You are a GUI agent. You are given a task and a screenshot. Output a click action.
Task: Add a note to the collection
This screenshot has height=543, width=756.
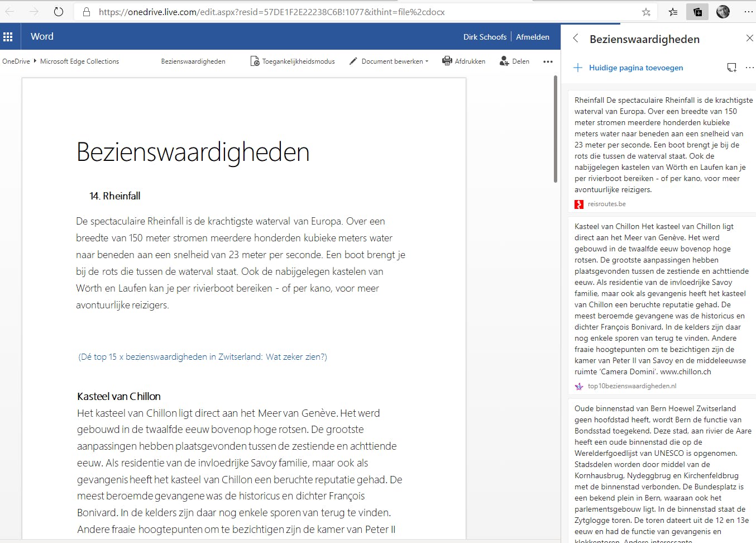click(x=731, y=68)
